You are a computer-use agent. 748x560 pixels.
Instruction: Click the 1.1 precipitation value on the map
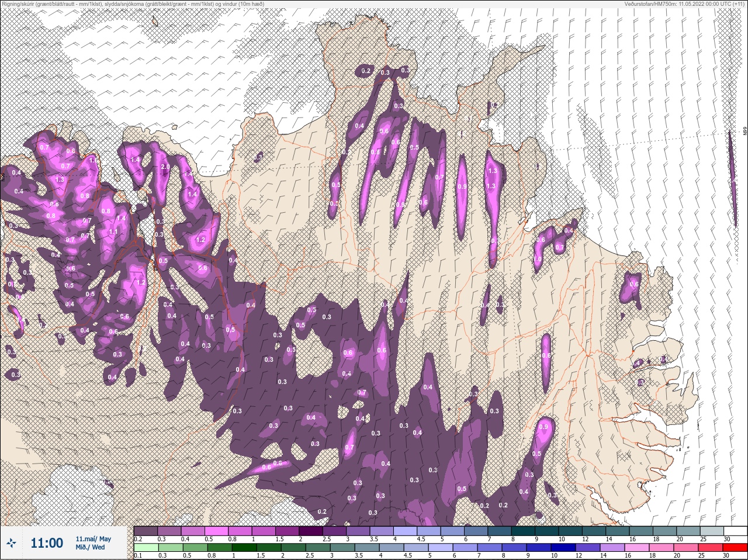pyautogui.click(x=113, y=231)
